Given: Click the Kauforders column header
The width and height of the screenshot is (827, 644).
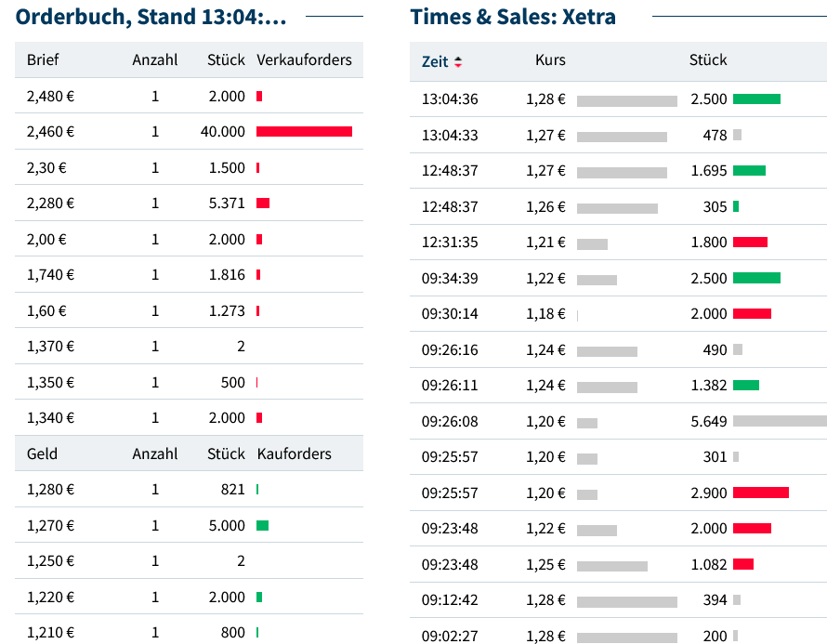Looking at the screenshot, I should [294, 454].
